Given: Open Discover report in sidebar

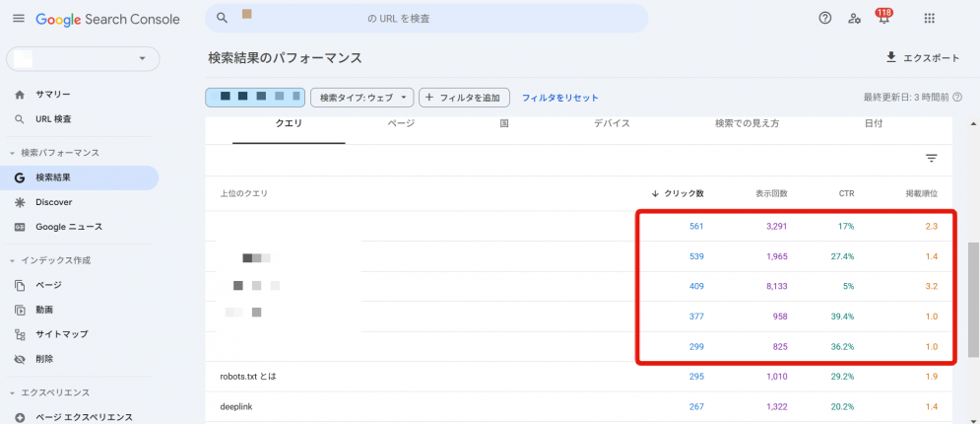Looking at the screenshot, I should tap(53, 202).
